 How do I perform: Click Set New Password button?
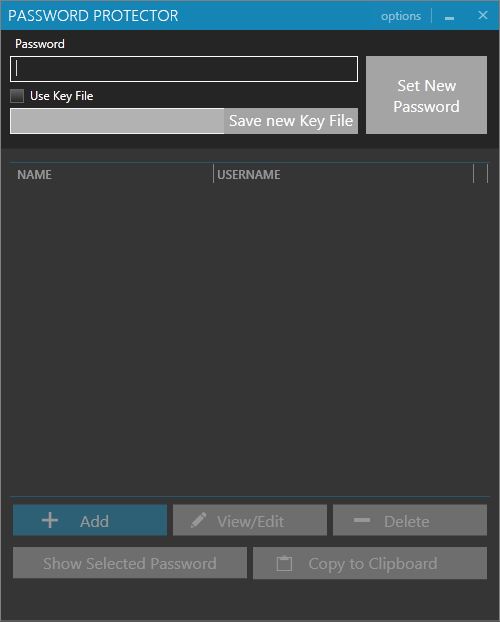(x=426, y=95)
